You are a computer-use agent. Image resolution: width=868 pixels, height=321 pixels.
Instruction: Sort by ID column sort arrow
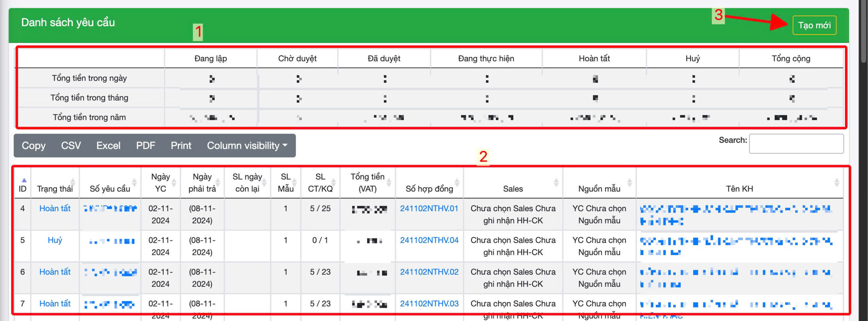tap(24, 180)
